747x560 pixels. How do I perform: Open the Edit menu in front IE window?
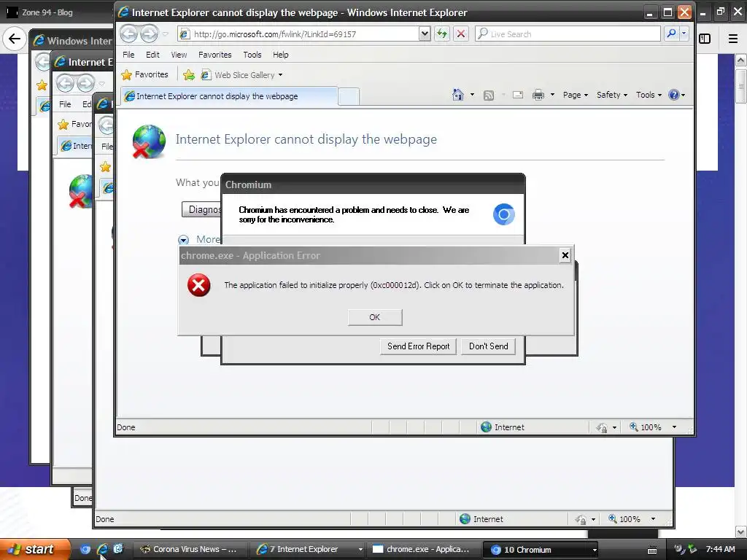(152, 55)
